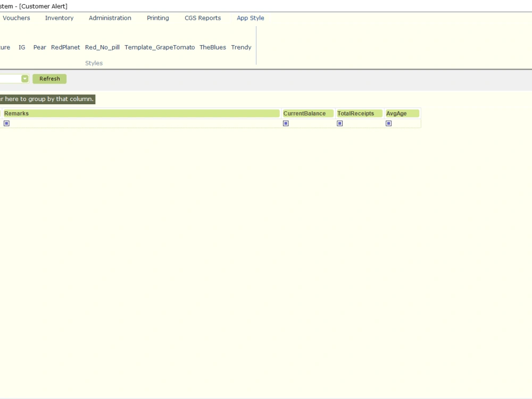Sort by the AvgAge column header
This screenshot has height=399, width=532.
click(402, 113)
